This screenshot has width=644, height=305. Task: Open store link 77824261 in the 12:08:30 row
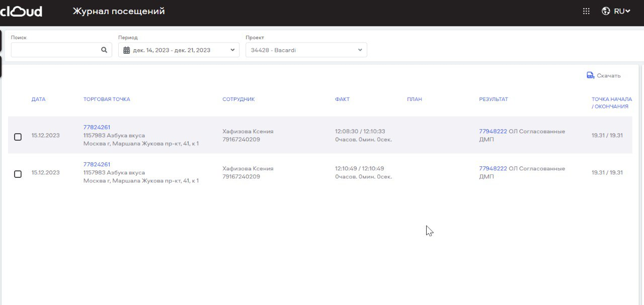pyautogui.click(x=97, y=127)
